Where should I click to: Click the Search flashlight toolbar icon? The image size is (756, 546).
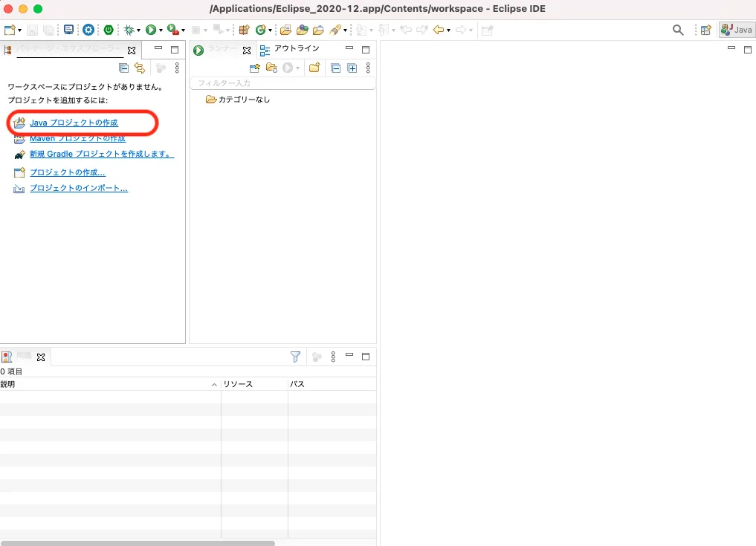point(335,30)
